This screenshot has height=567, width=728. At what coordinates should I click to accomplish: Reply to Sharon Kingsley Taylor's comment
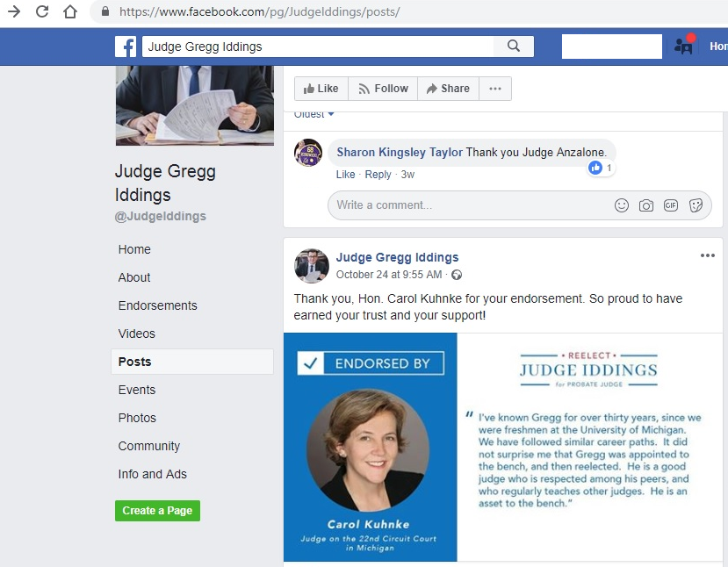[378, 175]
